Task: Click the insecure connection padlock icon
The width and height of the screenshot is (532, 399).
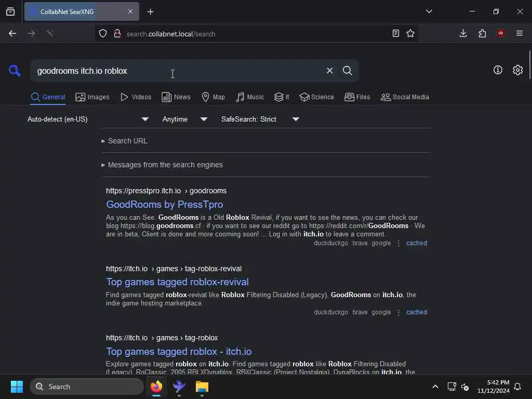Action: click(x=117, y=33)
